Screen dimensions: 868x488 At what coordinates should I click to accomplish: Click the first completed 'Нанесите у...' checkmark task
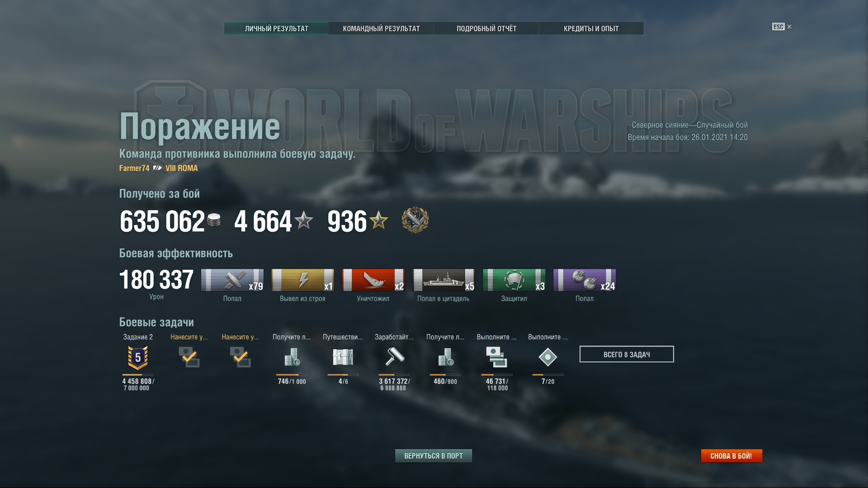coord(189,357)
